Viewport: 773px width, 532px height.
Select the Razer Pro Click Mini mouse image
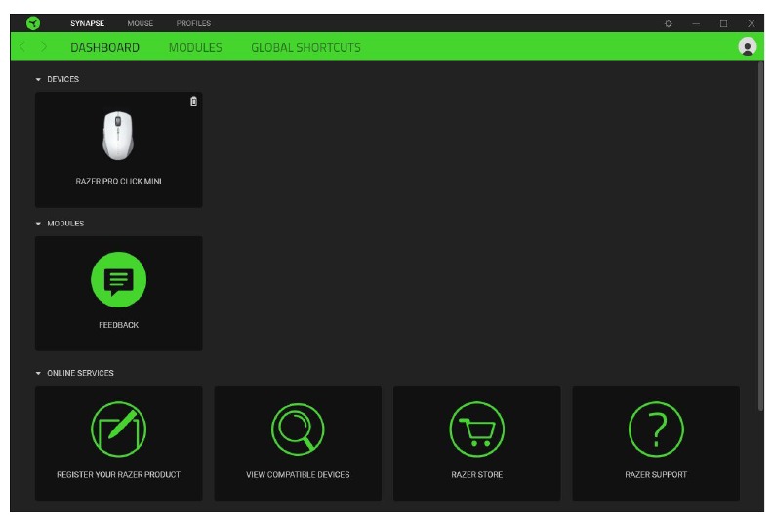118,136
